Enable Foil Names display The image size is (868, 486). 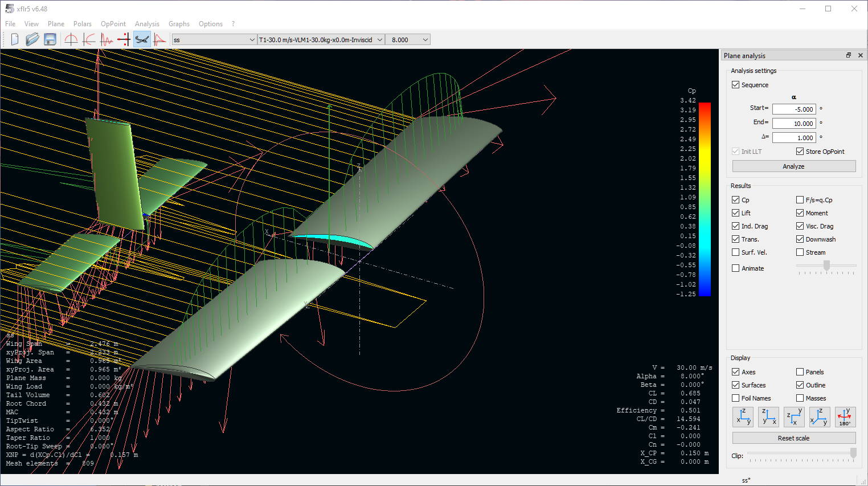coord(735,398)
